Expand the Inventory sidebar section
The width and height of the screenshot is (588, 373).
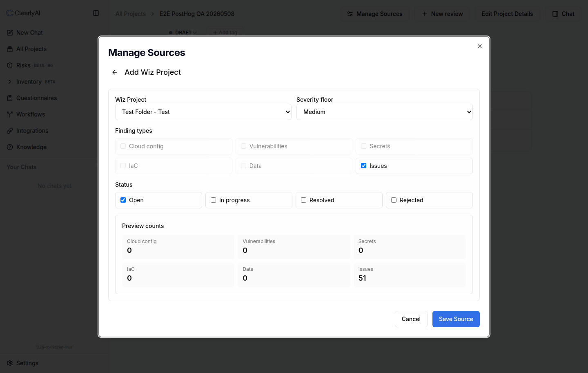[10, 82]
